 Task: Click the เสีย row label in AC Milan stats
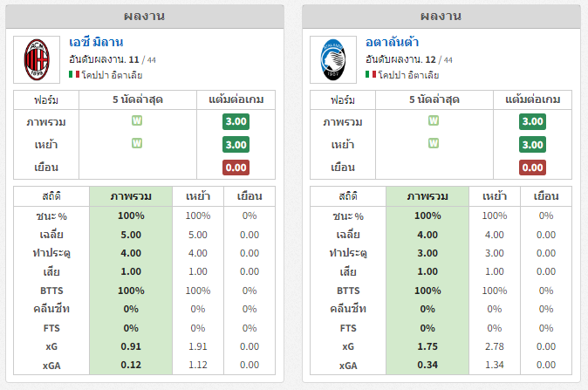tap(51, 272)
